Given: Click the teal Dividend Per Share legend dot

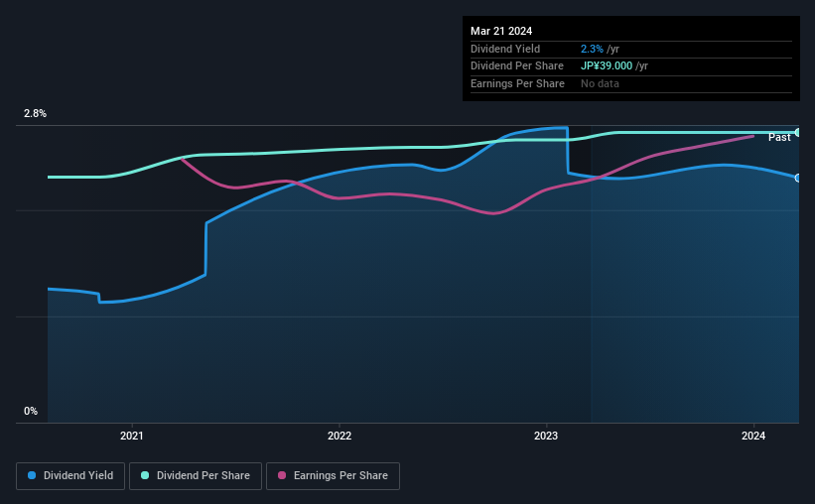Looking at the screenshot, I should click(145, 475).
